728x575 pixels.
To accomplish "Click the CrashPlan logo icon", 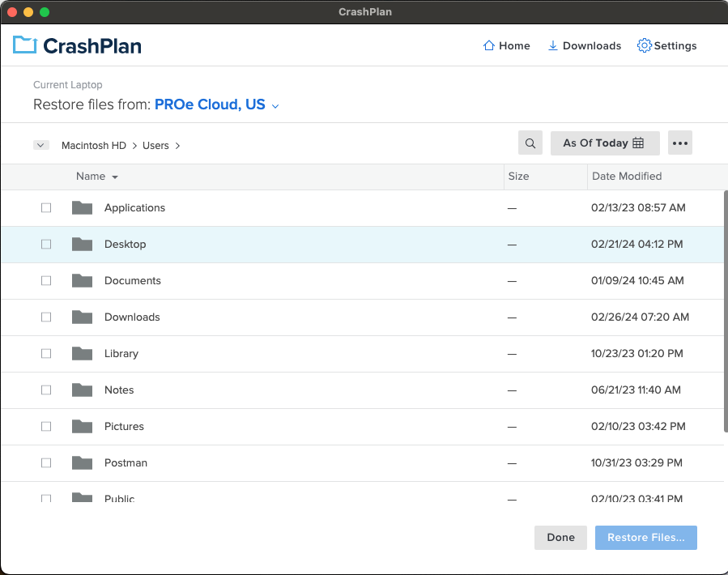I will [23, 45].
